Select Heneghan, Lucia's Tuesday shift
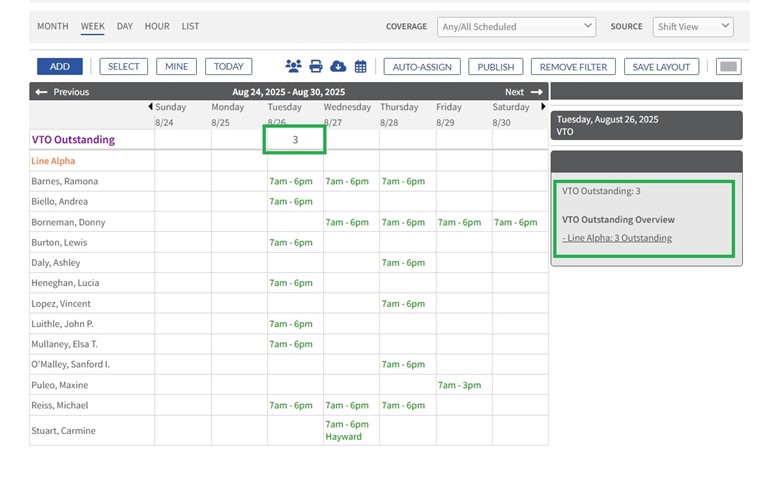Screen dimensions: 780x484 pos(291,283)
